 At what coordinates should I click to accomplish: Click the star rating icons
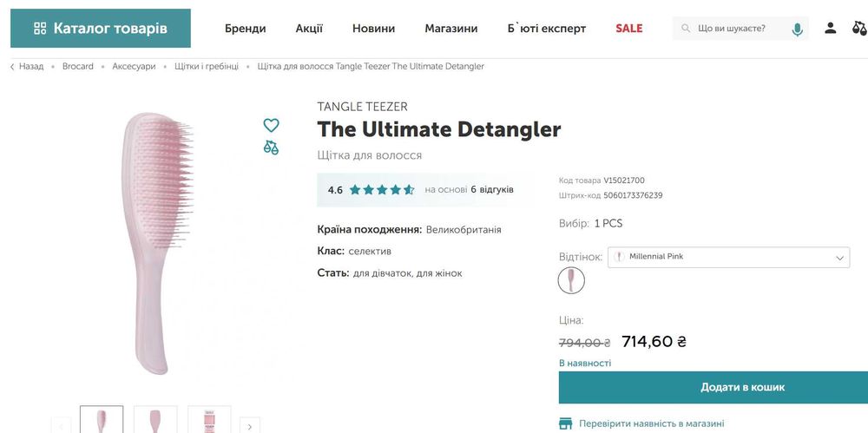pos(381,189)
